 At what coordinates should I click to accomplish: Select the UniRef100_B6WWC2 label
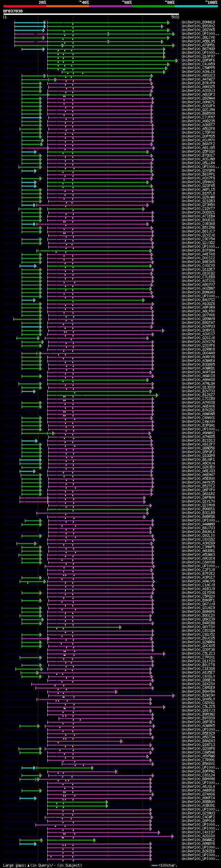click(198, 840)
